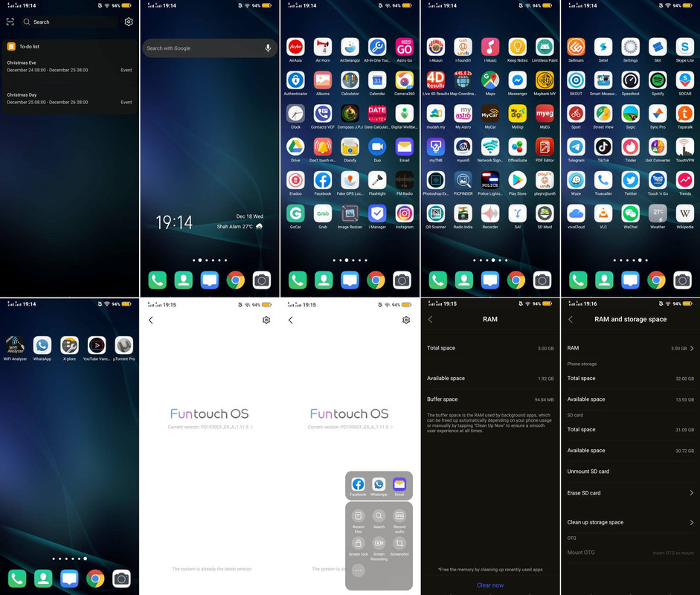The width and height of the screenshot is (700, 595).
Task: Open the Astro Go app
Action: (x=405, y=47)
